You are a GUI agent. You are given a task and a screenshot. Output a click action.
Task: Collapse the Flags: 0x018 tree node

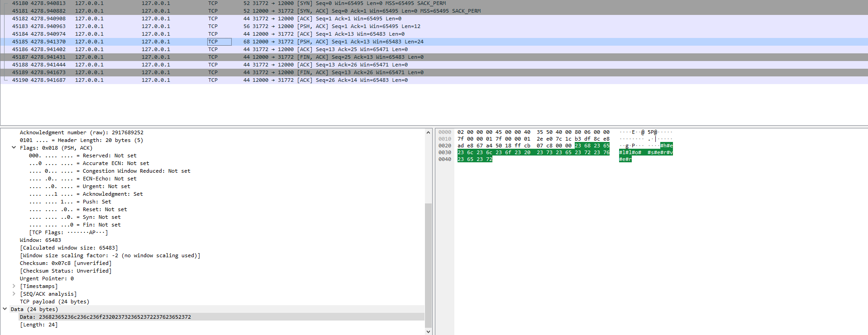(x=14, y=148)
